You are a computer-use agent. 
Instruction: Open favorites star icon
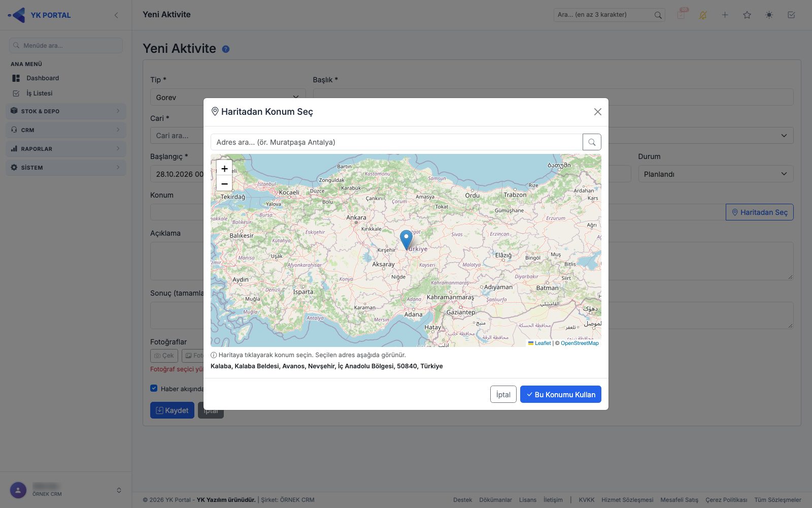click(x=747, y=15)
